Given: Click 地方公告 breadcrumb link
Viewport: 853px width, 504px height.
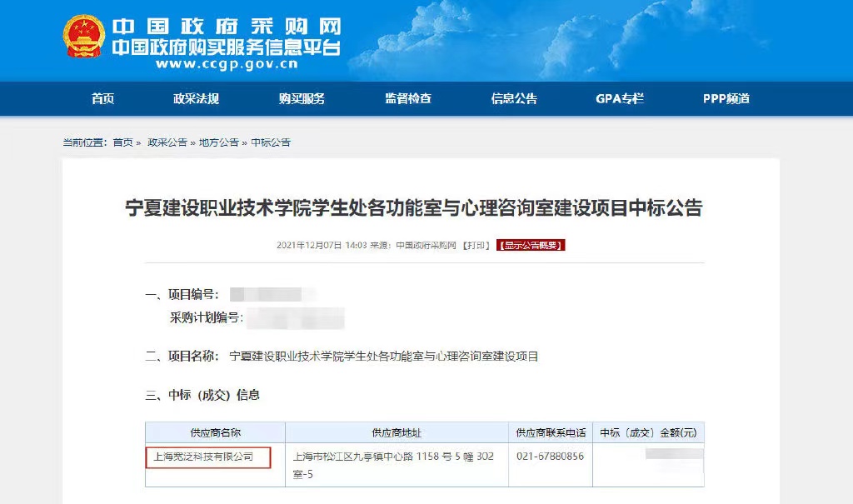Looking at the screenshot, I should [219, 142].
